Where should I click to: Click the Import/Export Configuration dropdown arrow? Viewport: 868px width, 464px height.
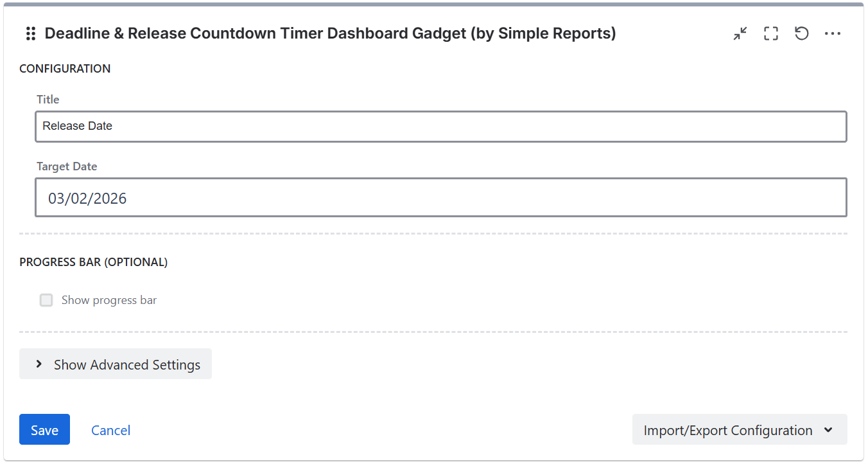828,430
